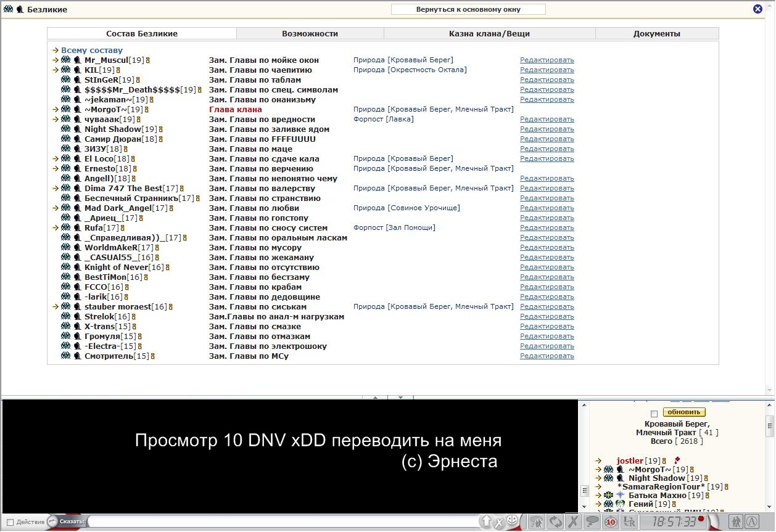Click the player name Dima 747 The Best[17]
The image size is (776, 532).
tap(131, 189)
